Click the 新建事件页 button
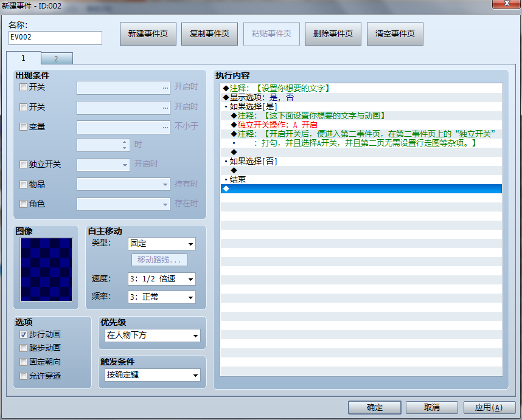The width and height of the screenshot is (522, 420). [x=148, y=33]
